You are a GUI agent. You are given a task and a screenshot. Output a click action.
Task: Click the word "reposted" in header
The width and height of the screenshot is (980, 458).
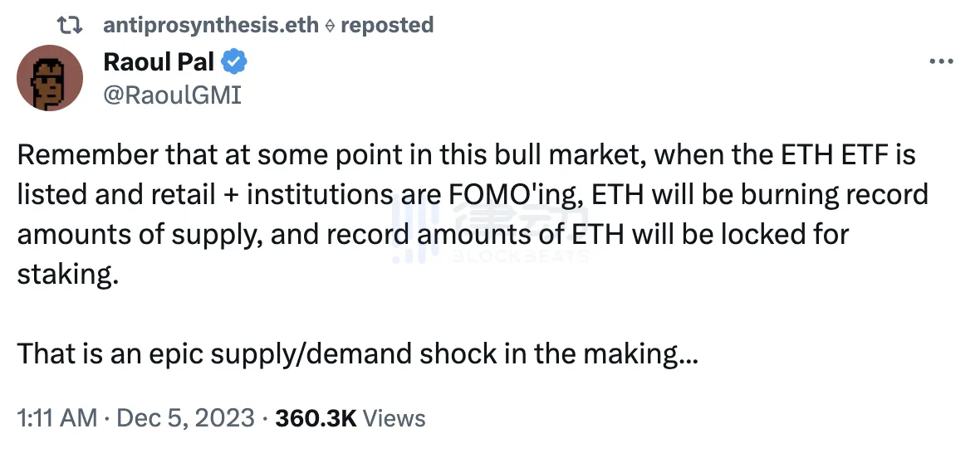(387, 25)
